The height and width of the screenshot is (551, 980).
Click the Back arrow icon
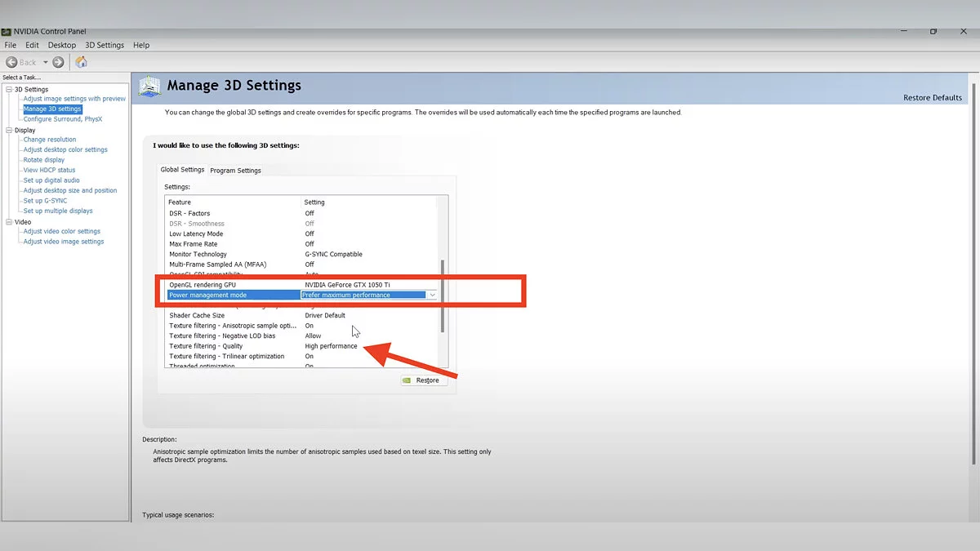tap(12, 62)
